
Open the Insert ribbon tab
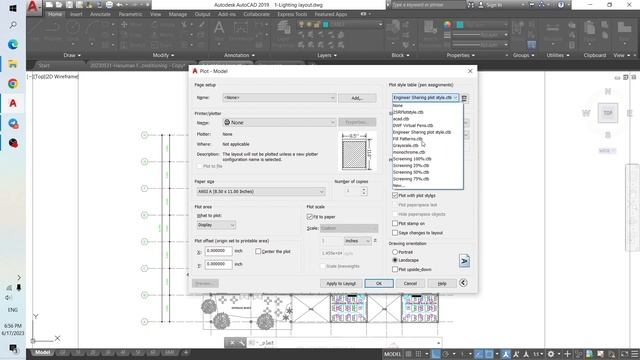(x=76, y=14)
